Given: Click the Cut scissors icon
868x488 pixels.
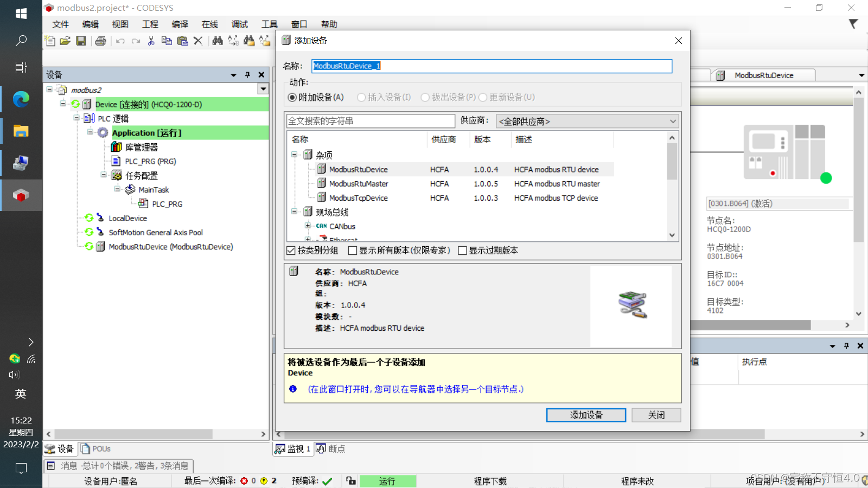Looking at the screenshot, I should click(x=151, y=41).
